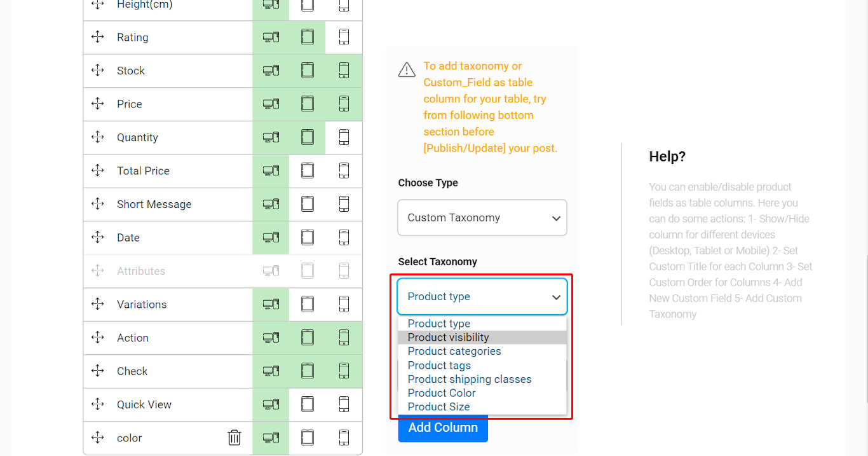Toggle the desktop visibility icon for Rating

point(271,37)
